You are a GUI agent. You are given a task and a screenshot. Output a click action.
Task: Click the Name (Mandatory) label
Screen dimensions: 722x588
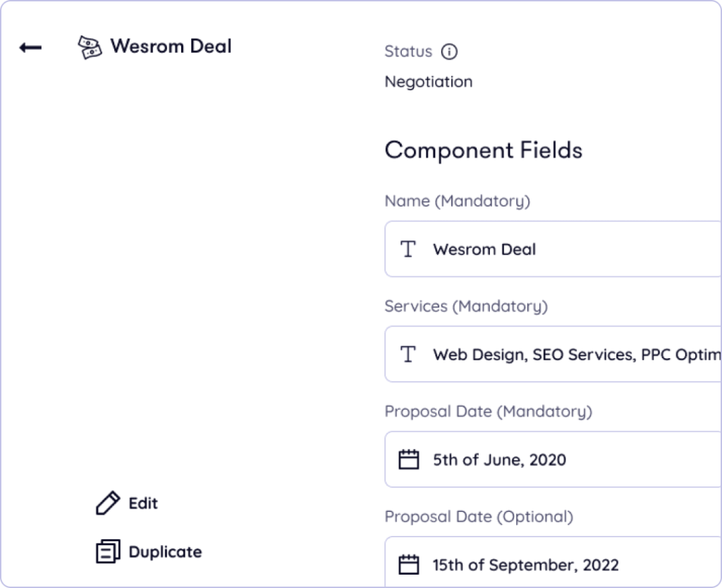458,201
